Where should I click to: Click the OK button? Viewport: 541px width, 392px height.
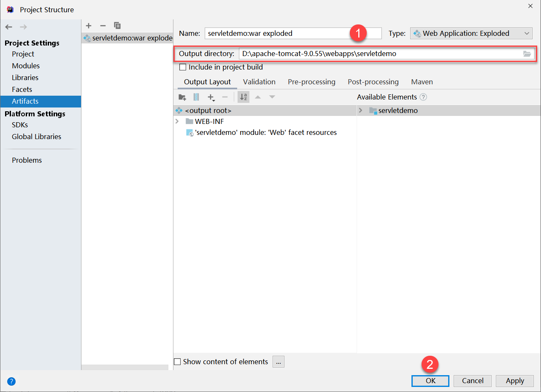click(430, 381)
